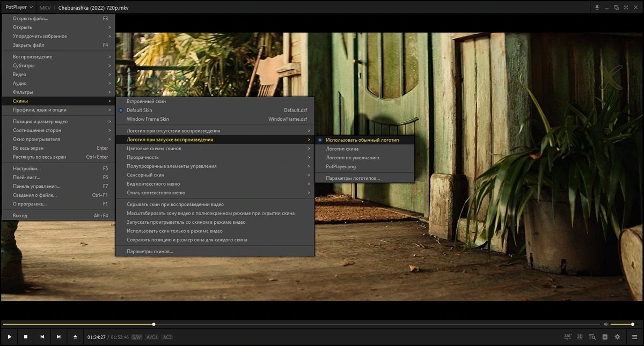This screenshot has width=644, height=346.
Task: Click 'О программе...' menu item
Action: [x=58, y=204]
